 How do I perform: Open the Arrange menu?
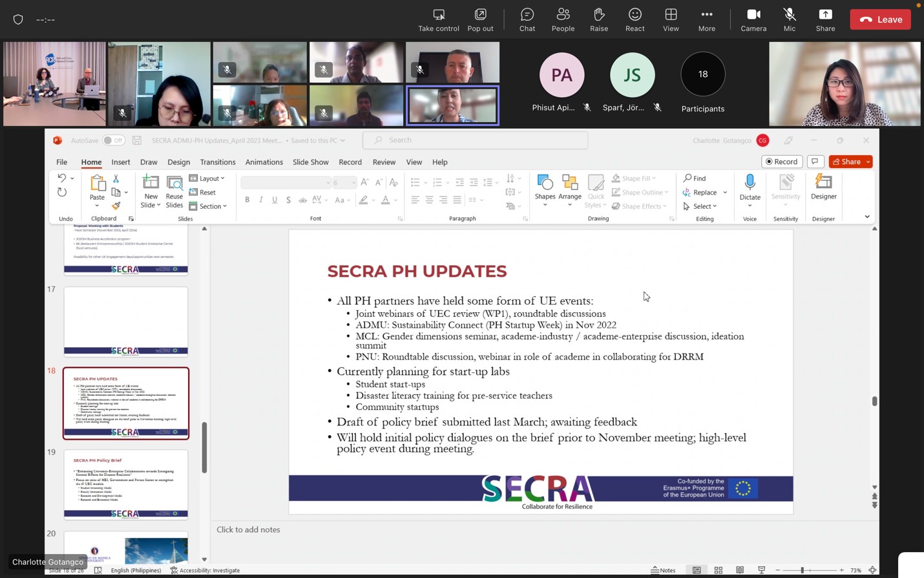click(x=570, y=191)
